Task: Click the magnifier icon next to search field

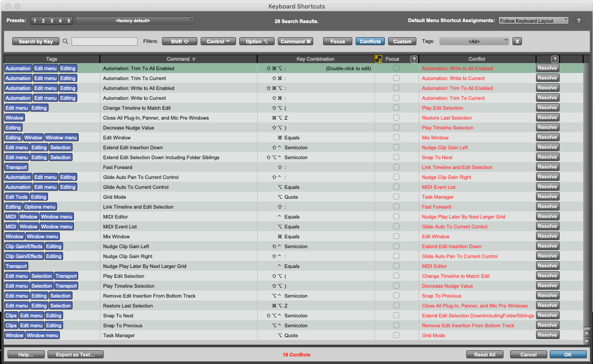Action: 65,41
